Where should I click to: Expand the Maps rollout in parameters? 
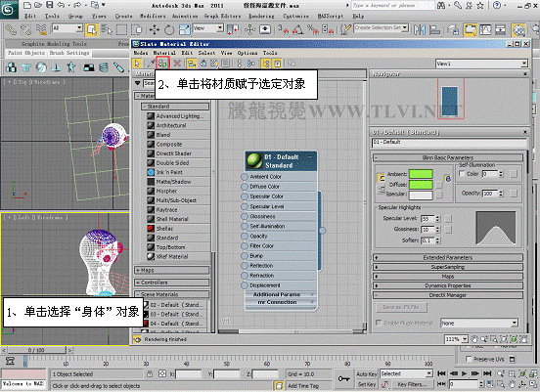[448, 277]
